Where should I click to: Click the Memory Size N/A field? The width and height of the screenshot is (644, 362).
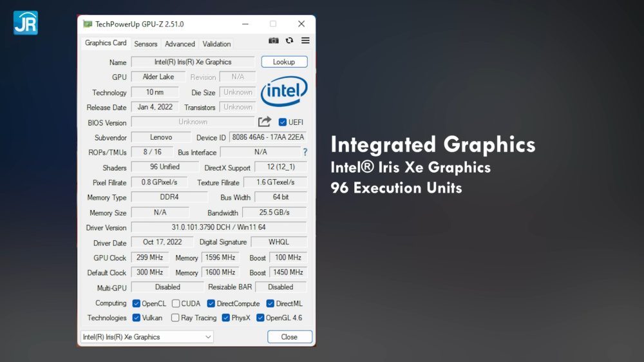(160, 213)
